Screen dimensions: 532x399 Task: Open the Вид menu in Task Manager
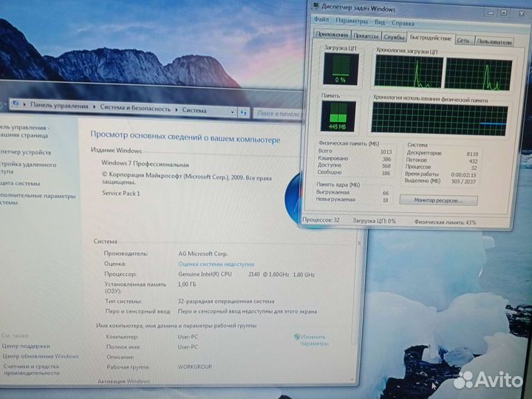(x=380, y=22)
